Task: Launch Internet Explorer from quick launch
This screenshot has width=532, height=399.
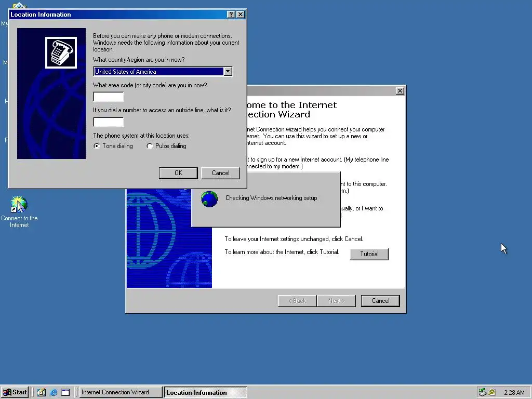Action: (54, 393)
